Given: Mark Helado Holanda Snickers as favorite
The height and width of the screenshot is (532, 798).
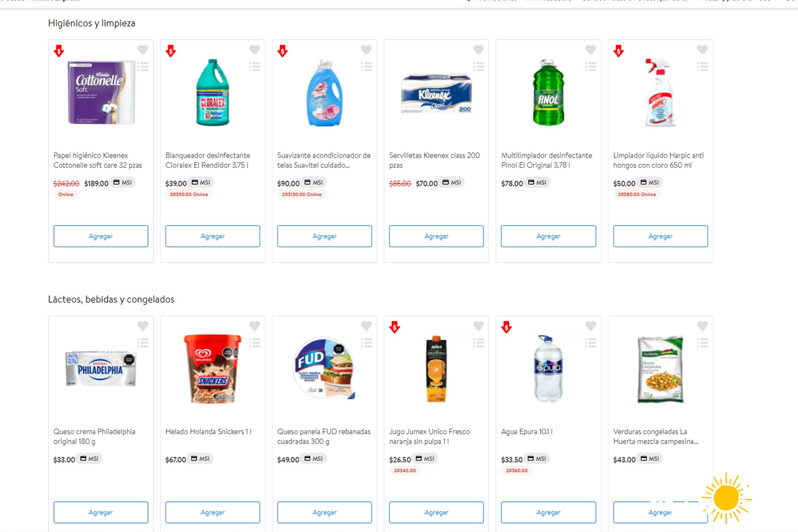Looking at the screenshot, I should pos(254,326).
